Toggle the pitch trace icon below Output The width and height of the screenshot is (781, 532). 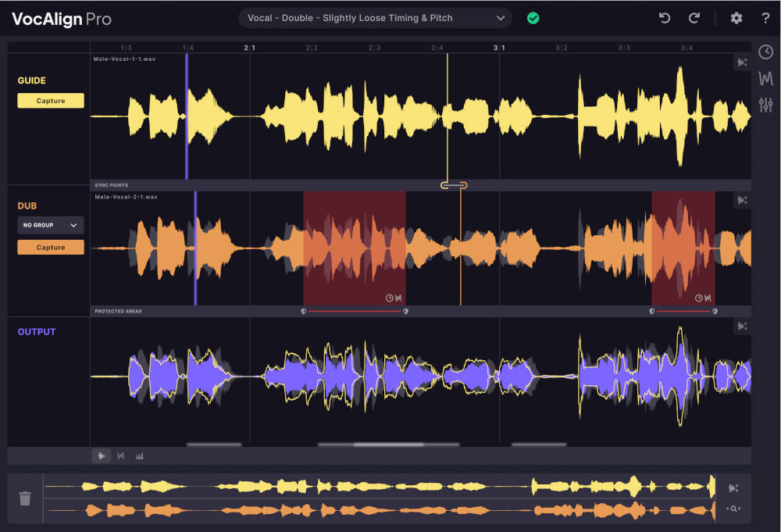tap(121, 455)
